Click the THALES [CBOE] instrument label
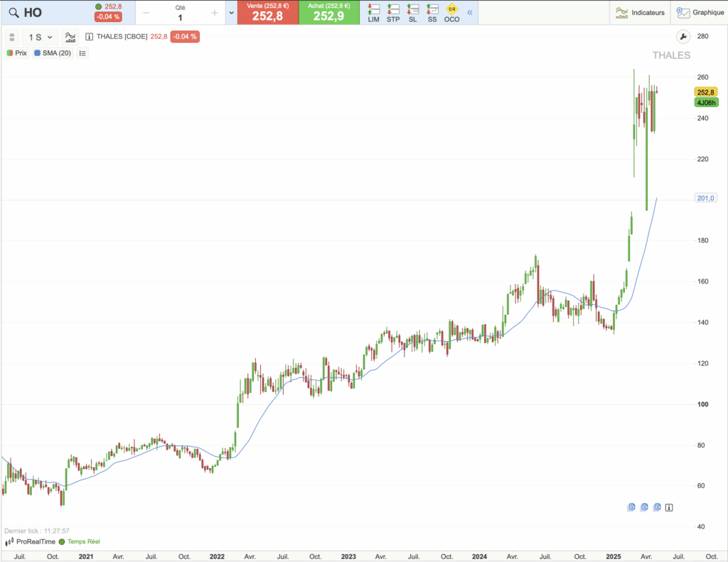 (122, 37)
